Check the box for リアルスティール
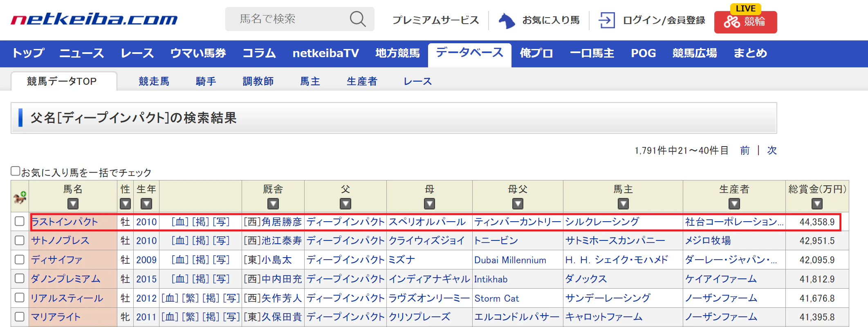The height and width of the screenshot is (327, 868). click(x=20, y=298)
